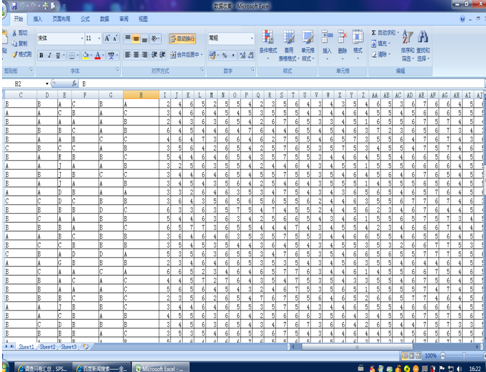The image size is (486, 372).
Task: Click the Cut (剪切) scissors button
Action: pyautogui.click(x=20, y=33)
